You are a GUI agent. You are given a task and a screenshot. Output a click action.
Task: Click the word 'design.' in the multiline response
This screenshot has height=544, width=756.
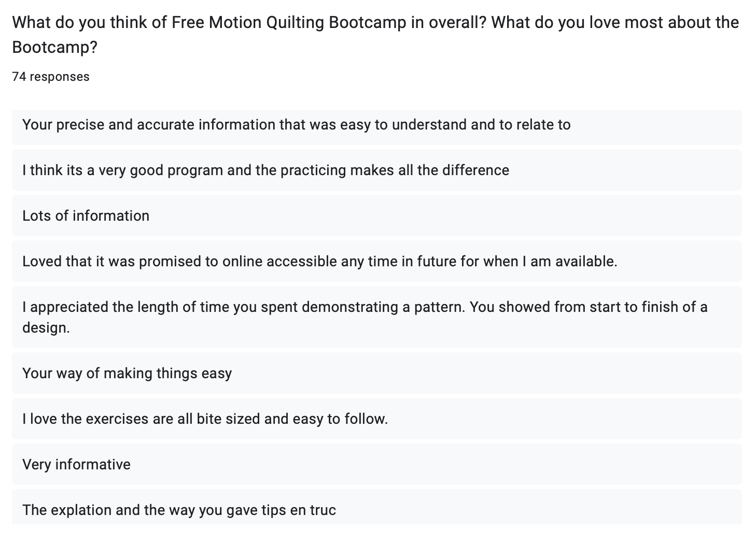[x=46, y=328]
